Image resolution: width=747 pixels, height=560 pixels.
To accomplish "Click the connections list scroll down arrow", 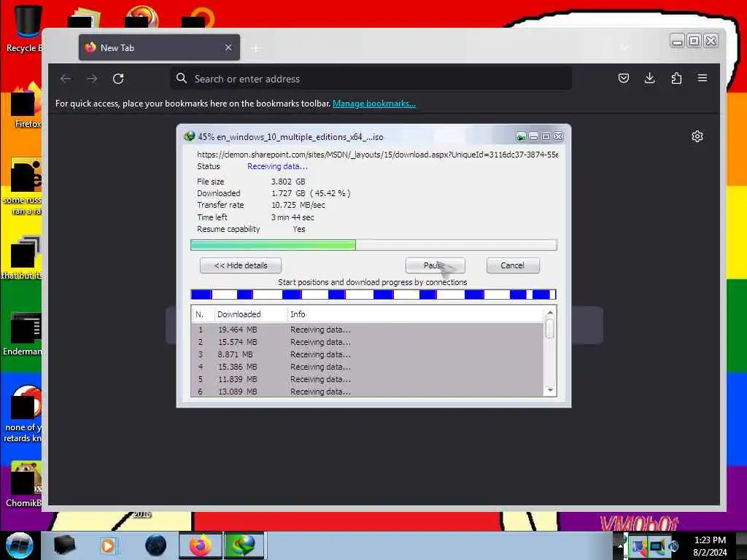I will [550, 390].
